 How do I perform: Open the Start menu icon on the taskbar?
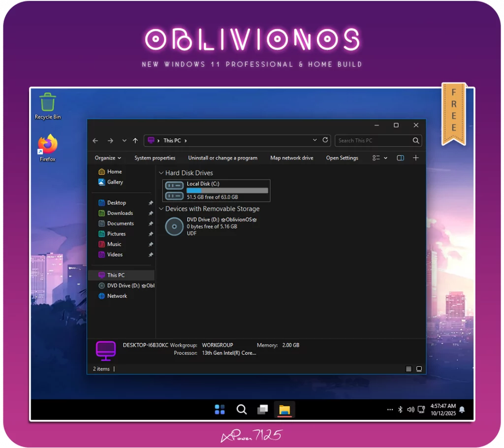[220, 409]
